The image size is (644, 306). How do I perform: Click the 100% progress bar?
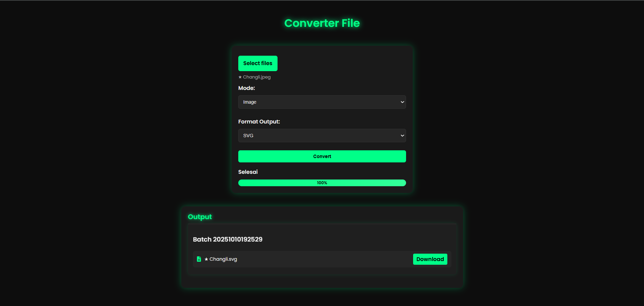(x=321, y=183)
